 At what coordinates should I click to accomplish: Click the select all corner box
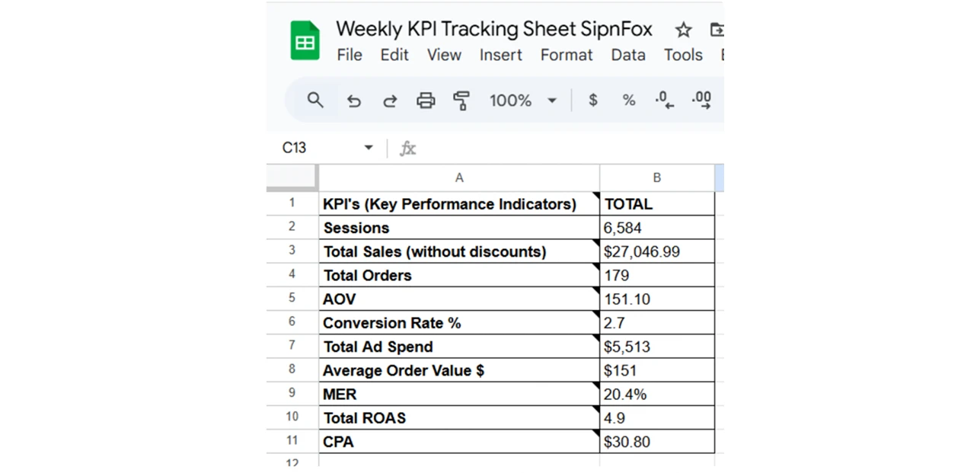coord(292,177)
